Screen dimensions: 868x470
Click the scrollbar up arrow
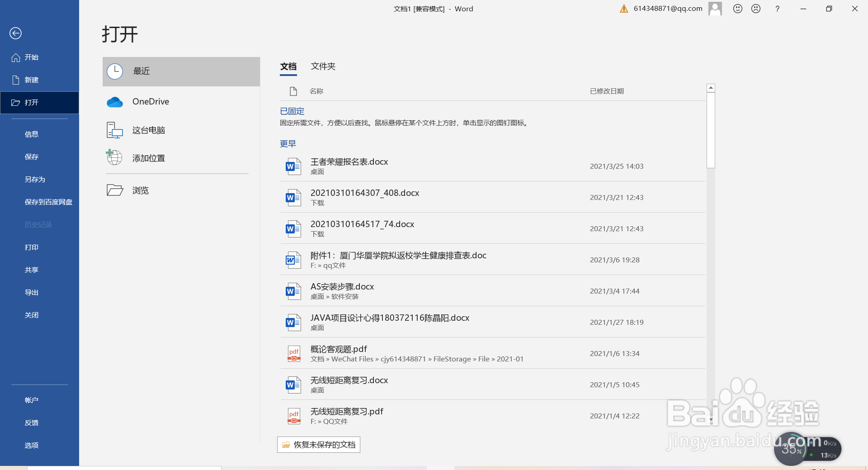(711, 87)
